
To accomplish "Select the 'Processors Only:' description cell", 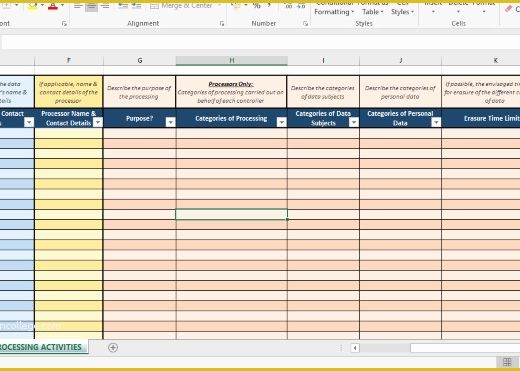I will (231, 92).
